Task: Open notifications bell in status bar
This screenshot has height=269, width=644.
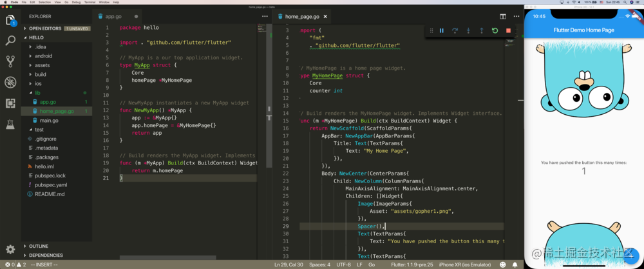Action: [515, 265]
